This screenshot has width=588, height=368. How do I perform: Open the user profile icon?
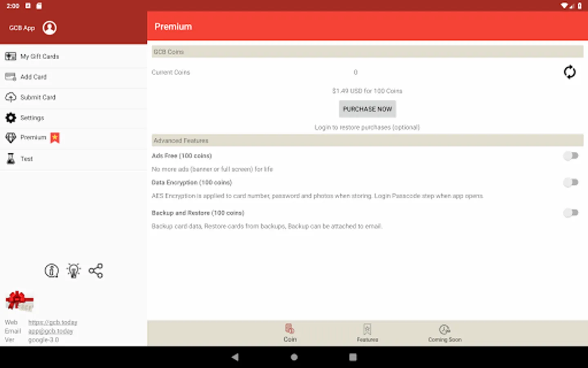pyautogui.click(x=49, y=28)
